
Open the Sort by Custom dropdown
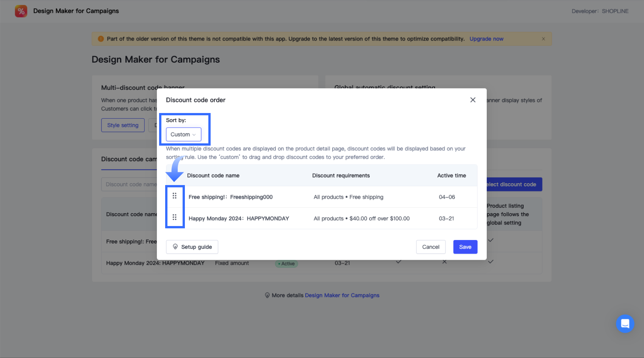183,134
